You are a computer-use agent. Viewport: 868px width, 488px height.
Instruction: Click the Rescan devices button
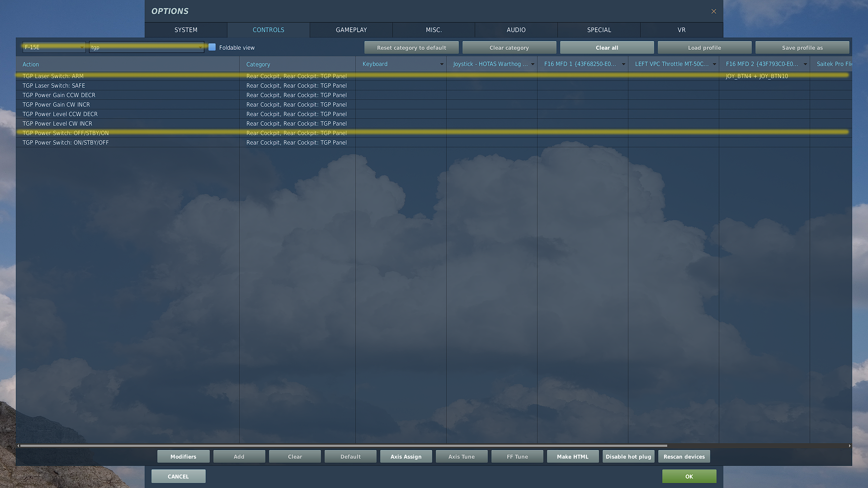pyautogui.click(x=684, y=456)
